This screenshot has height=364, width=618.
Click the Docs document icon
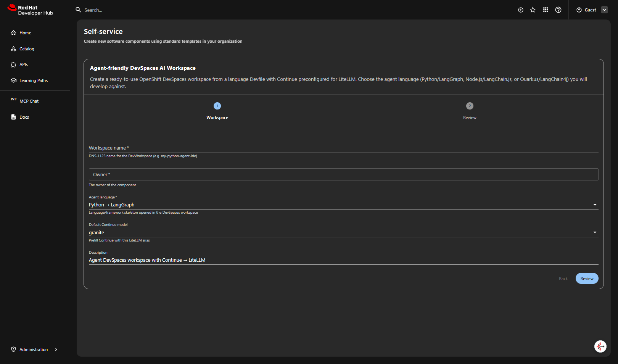(14, 117)
